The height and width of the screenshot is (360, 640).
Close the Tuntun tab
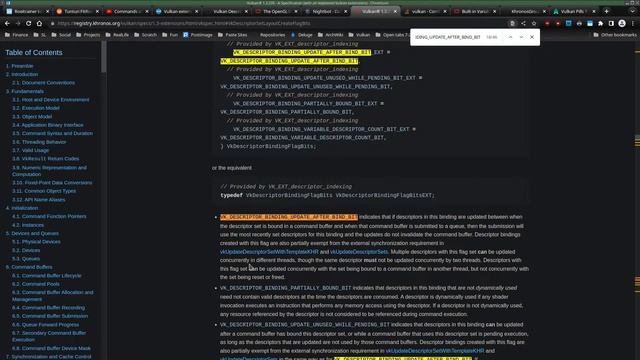[97, 11]
